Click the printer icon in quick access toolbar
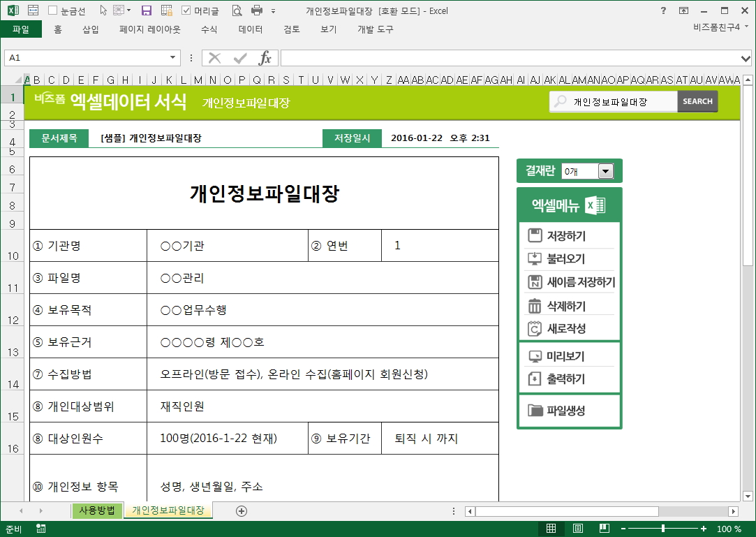The image size is (756, 537). click(256, 10)
